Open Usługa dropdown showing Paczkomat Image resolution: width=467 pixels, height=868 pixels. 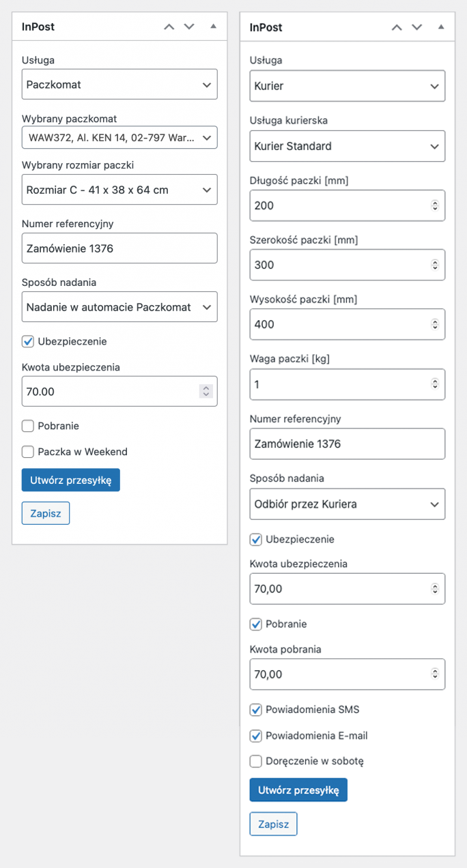click(x=119, y=85)
